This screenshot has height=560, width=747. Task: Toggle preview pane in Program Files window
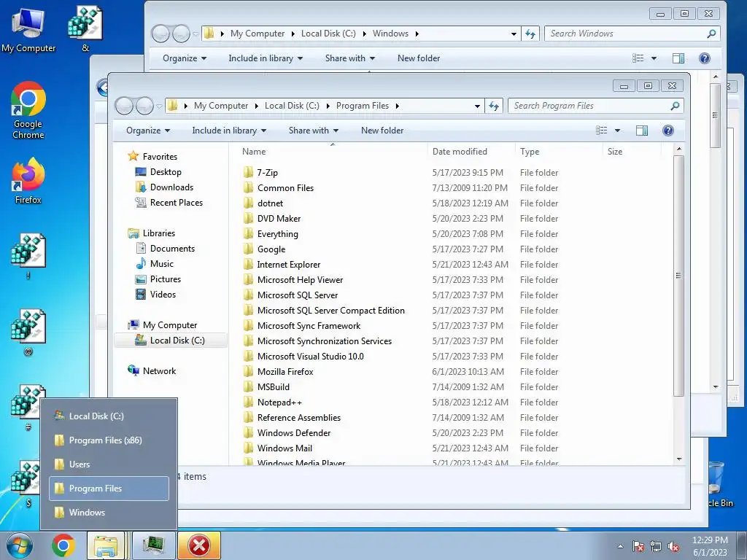(642, 131)
